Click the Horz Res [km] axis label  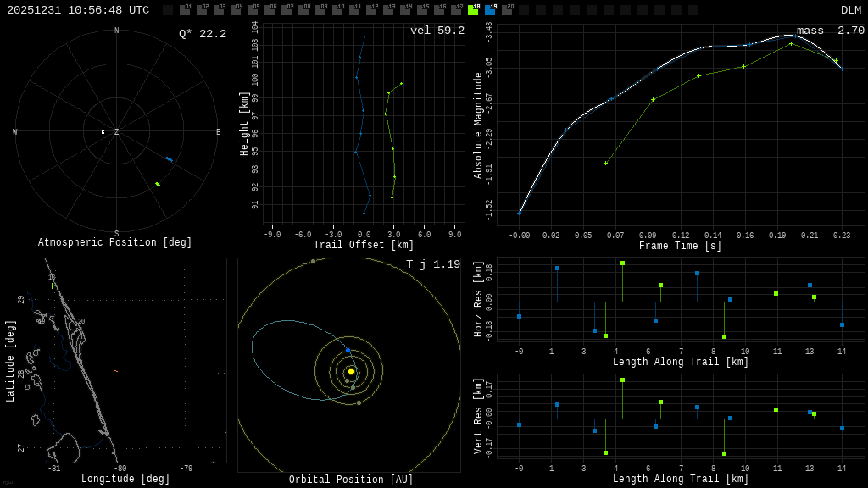(478, 299)
